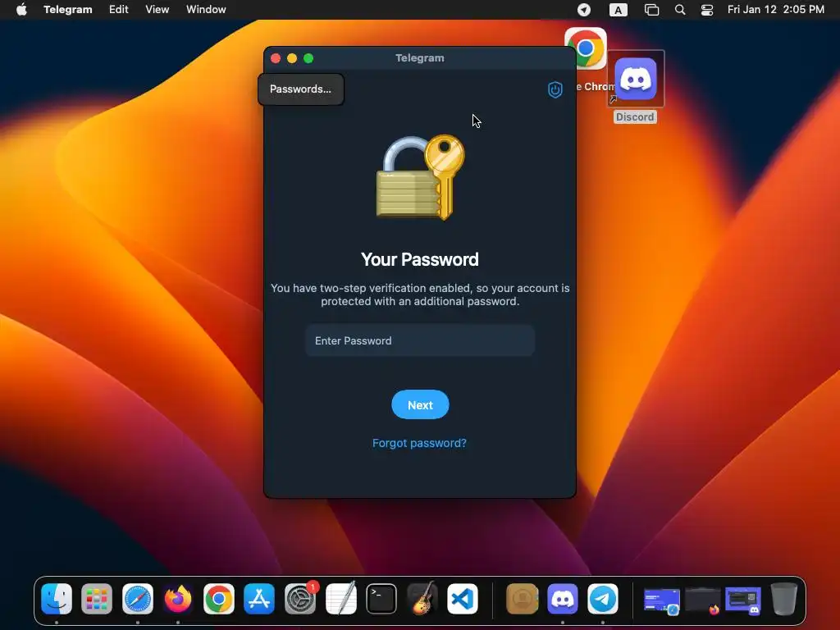
Task: Click the blue Next button
Action: click(420, 405)
